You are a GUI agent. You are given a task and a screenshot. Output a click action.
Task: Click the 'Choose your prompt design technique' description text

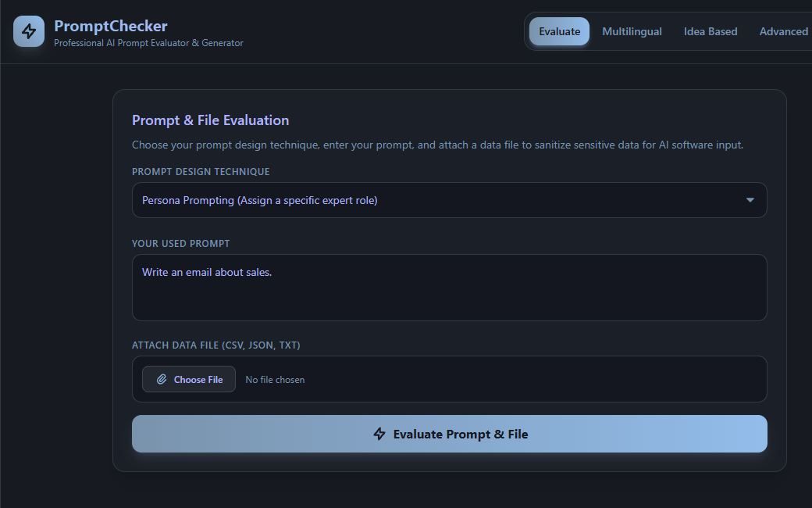pyautogui.click(x=437, y=145)
